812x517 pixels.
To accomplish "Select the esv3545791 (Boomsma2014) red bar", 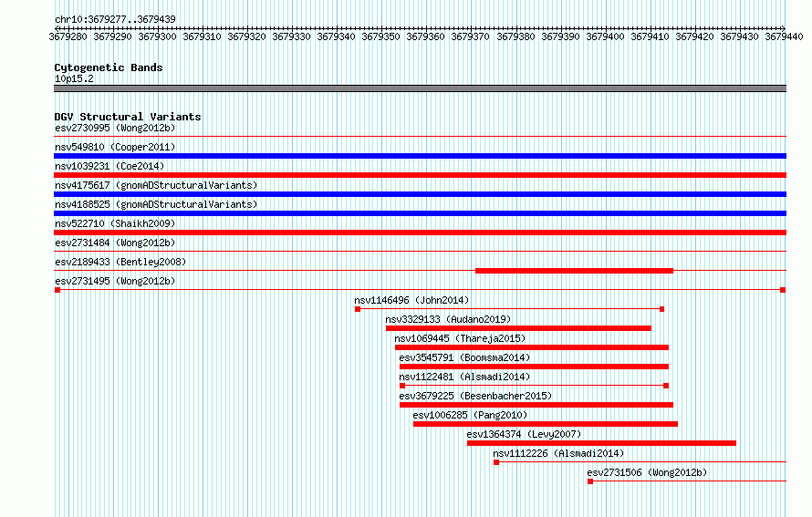I will pyautogui.click(x=534, y=367).
